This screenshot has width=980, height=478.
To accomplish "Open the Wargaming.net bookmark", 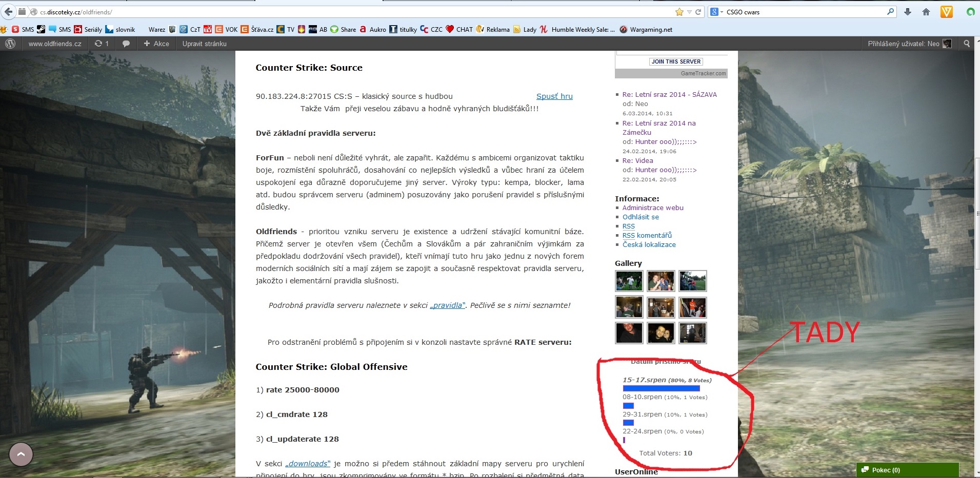I will pos(646,29).
